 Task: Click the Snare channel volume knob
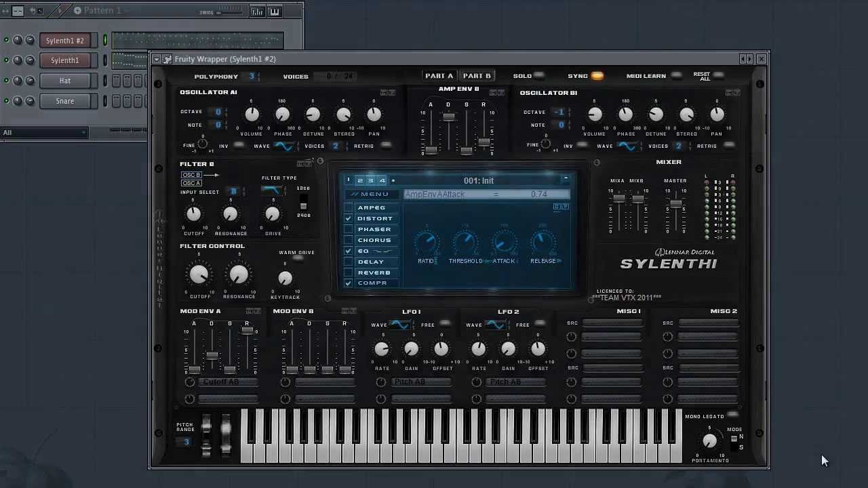coord(30,101)
